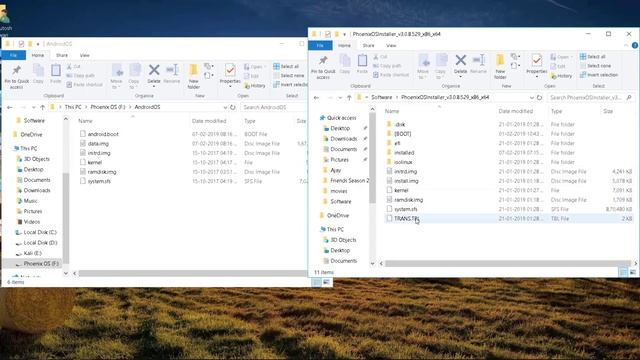Click refresh icon in AndroidOS address bar
The image size is (640, 360).
click(233, 107)
